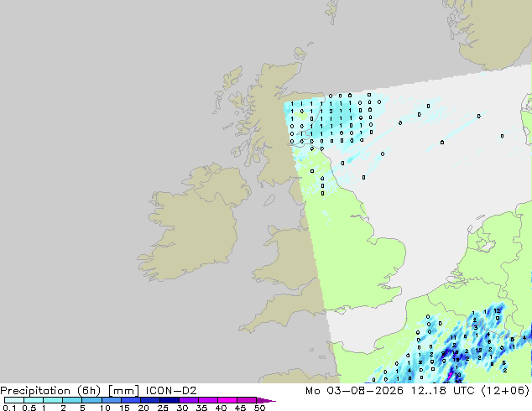Viewport: 532px width, 411px height.
Task: Click the "(12+06)" forecast offset text
Action: [505, 391]
